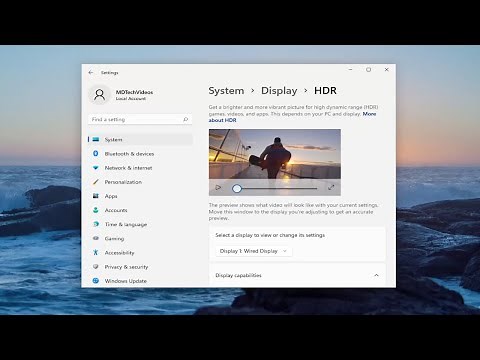Click the HDR preview seek slider handle
Viewport: 480px width, 360px height.
pos(237,188)
